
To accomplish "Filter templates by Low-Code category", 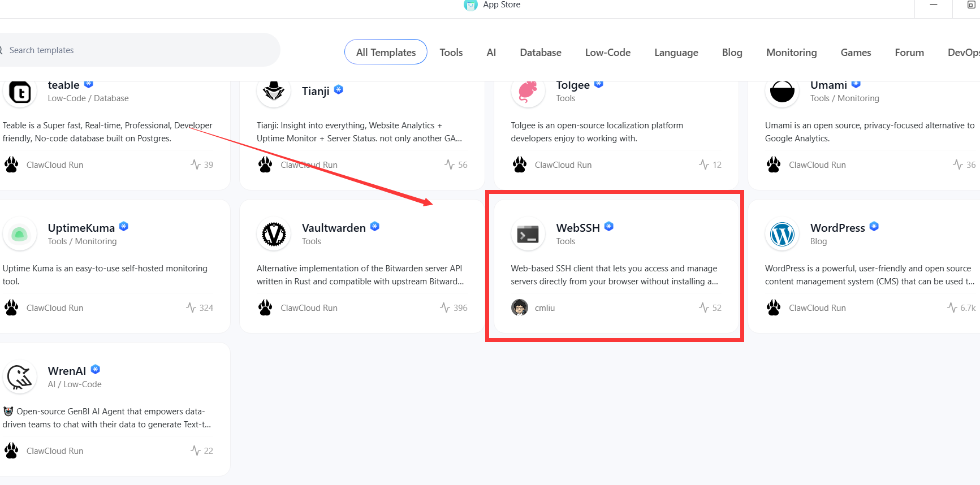I will [607, 52].
